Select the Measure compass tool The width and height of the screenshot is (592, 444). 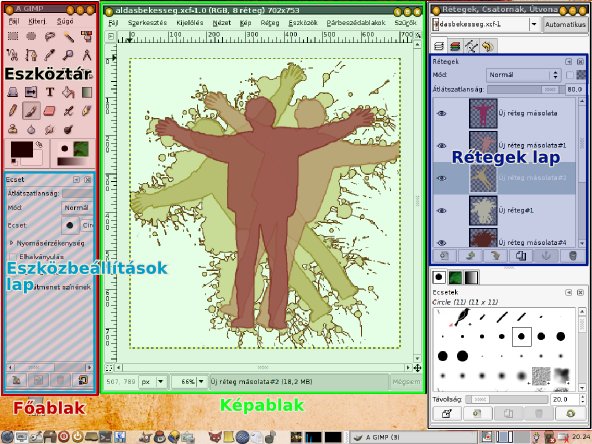[87, 55]
